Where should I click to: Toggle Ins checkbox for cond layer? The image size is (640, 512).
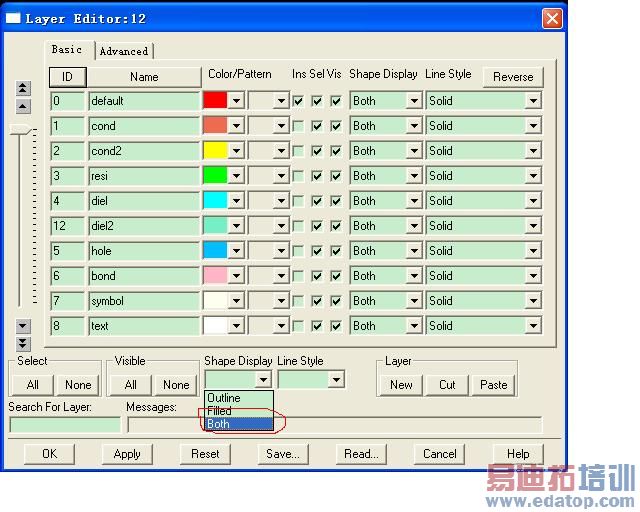click(298, 126)
